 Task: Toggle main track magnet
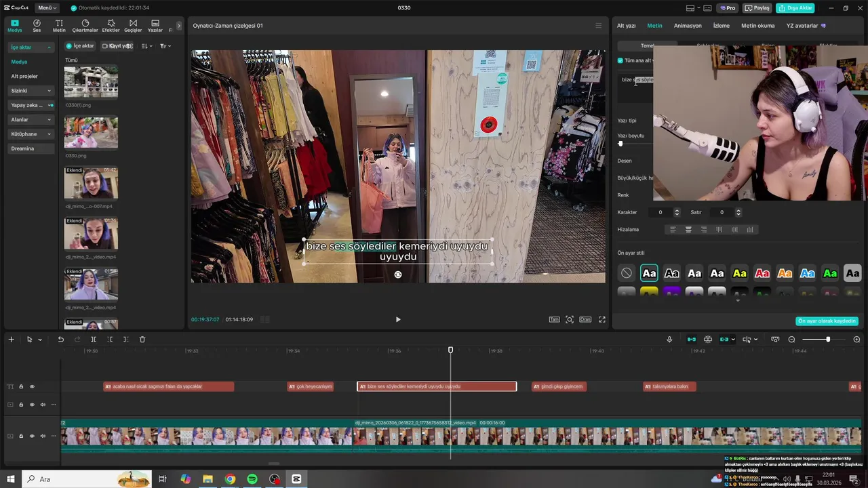click(692, 340)
